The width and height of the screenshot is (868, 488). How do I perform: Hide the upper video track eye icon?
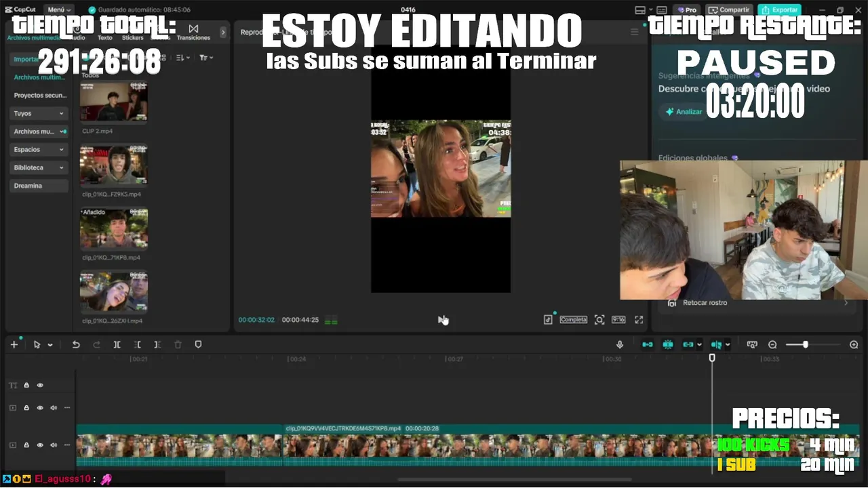tap(40, 408)
